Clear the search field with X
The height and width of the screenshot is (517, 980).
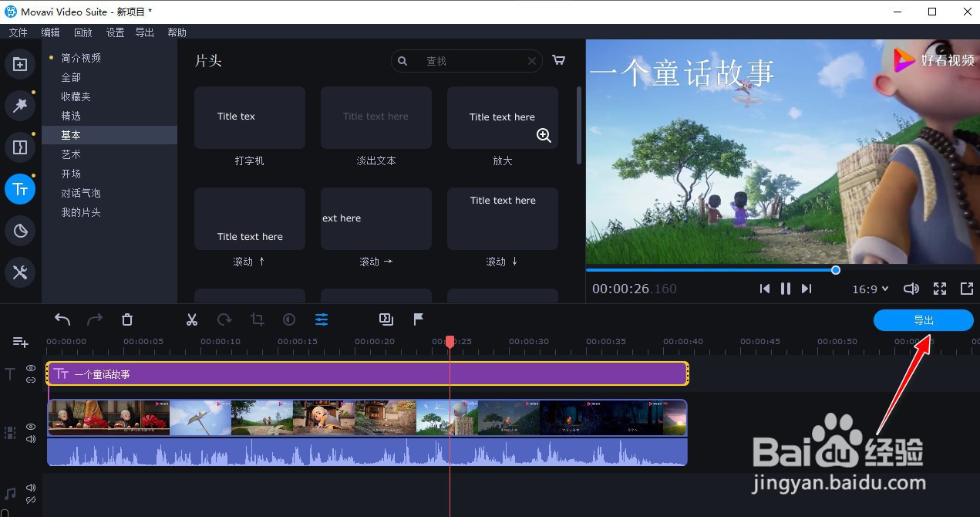[532, 61]
